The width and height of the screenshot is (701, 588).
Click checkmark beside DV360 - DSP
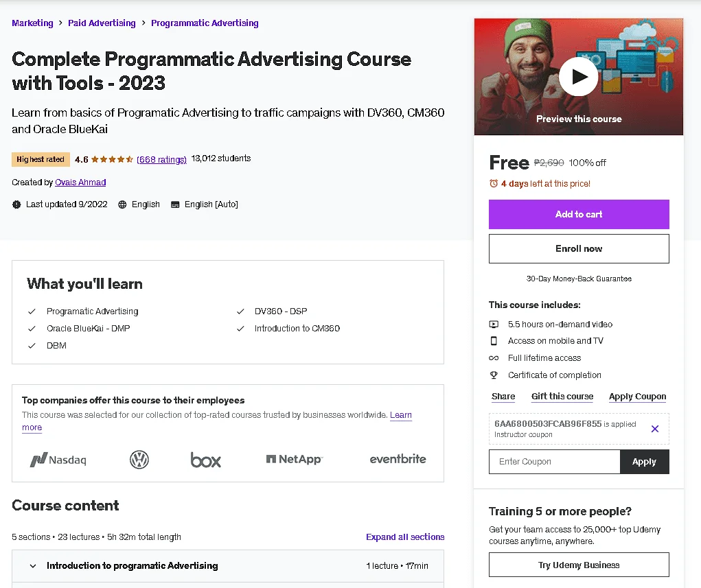[x=240, y=311]
